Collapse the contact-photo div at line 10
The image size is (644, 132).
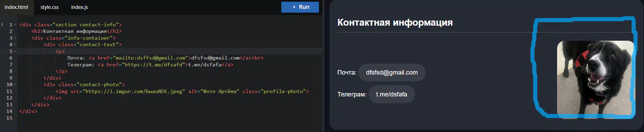click(x=15, y=84)
